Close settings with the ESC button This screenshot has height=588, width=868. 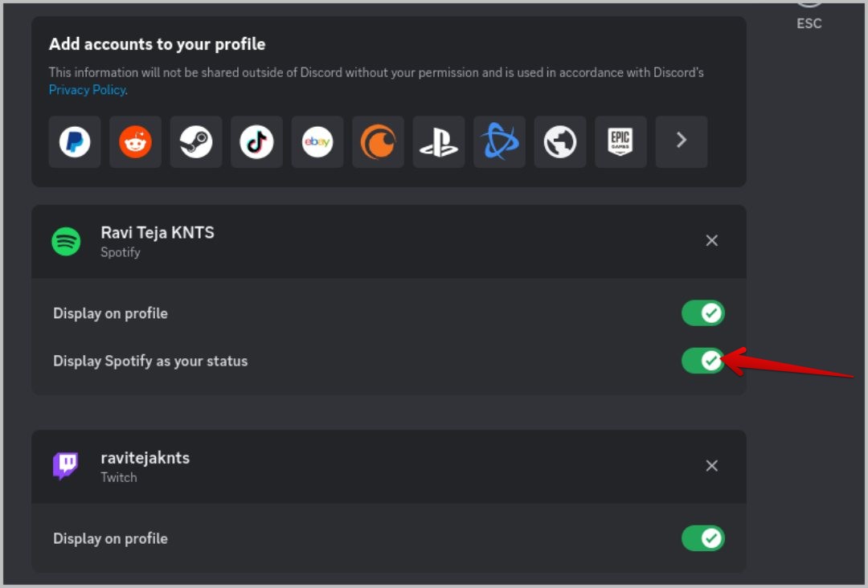tap(809, 15)
